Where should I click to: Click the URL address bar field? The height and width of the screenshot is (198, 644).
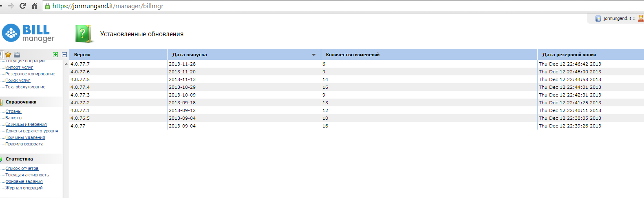326,6
